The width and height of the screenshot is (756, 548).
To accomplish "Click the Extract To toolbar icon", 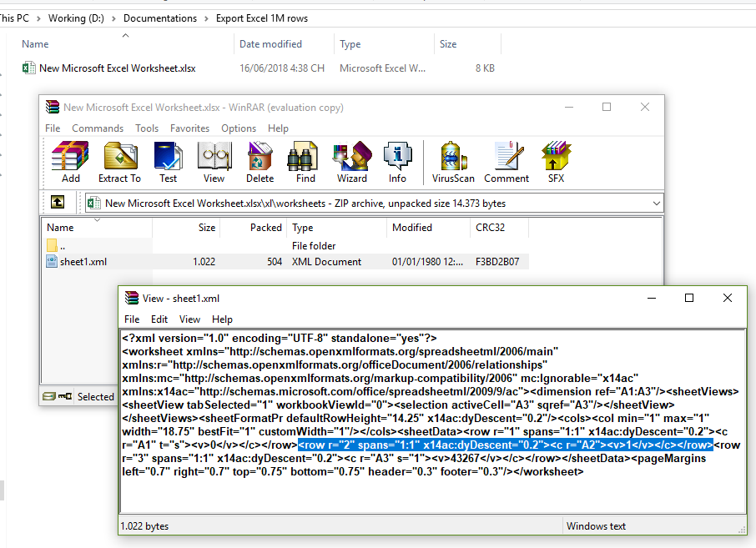I will tap(119, 161).
